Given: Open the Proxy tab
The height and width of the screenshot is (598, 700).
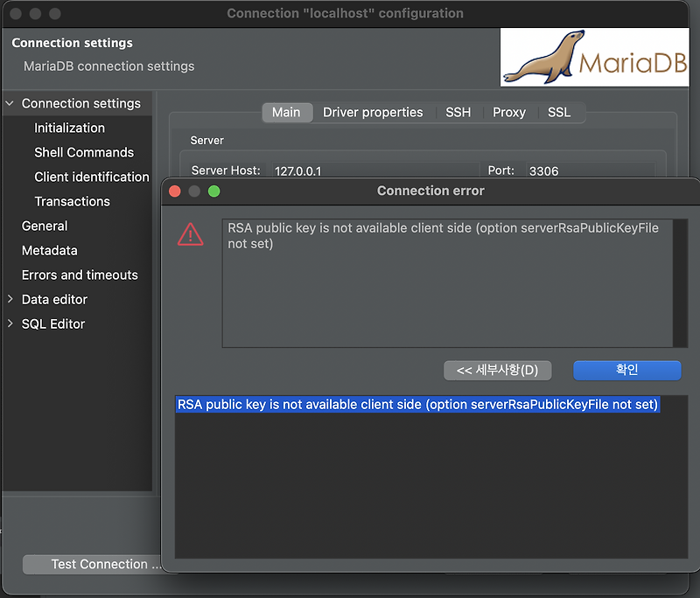Looking at the screenshot, I should pos(509,112).
